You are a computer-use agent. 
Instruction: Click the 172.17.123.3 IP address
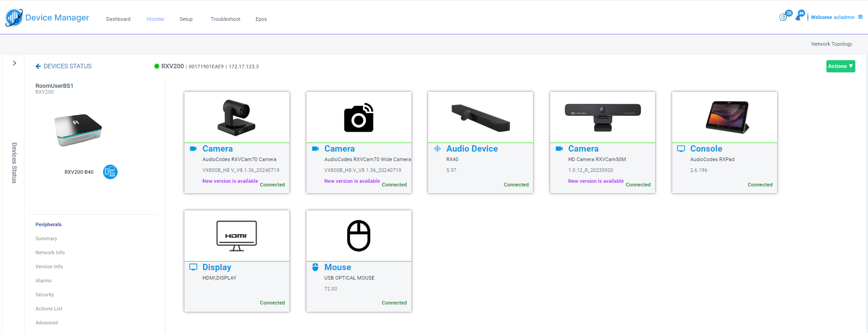244,67
